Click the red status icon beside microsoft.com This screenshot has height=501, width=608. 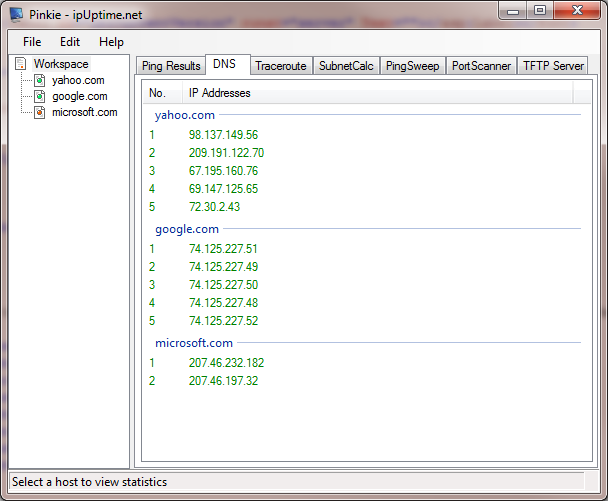[40, 112]
